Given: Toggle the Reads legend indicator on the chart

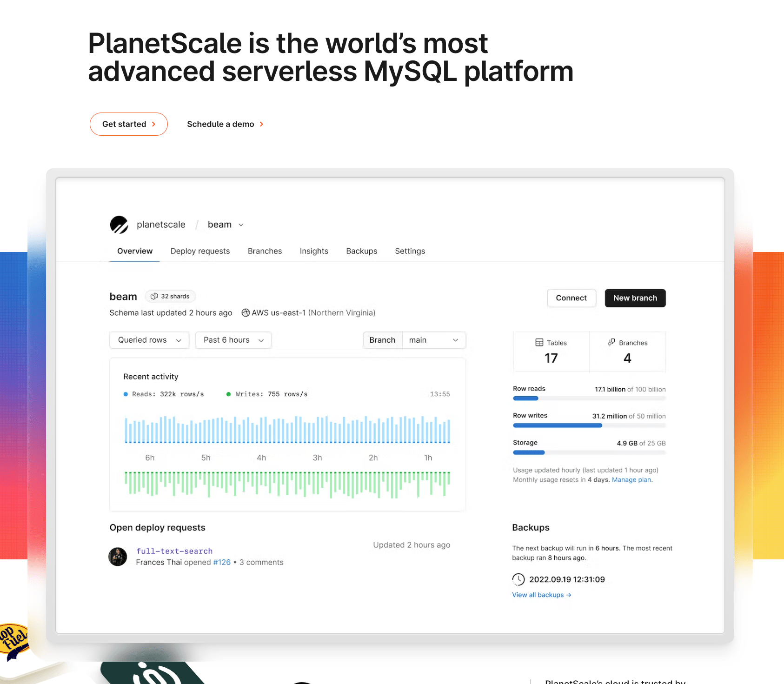Looking at the screenshot, I should point(125,394).
